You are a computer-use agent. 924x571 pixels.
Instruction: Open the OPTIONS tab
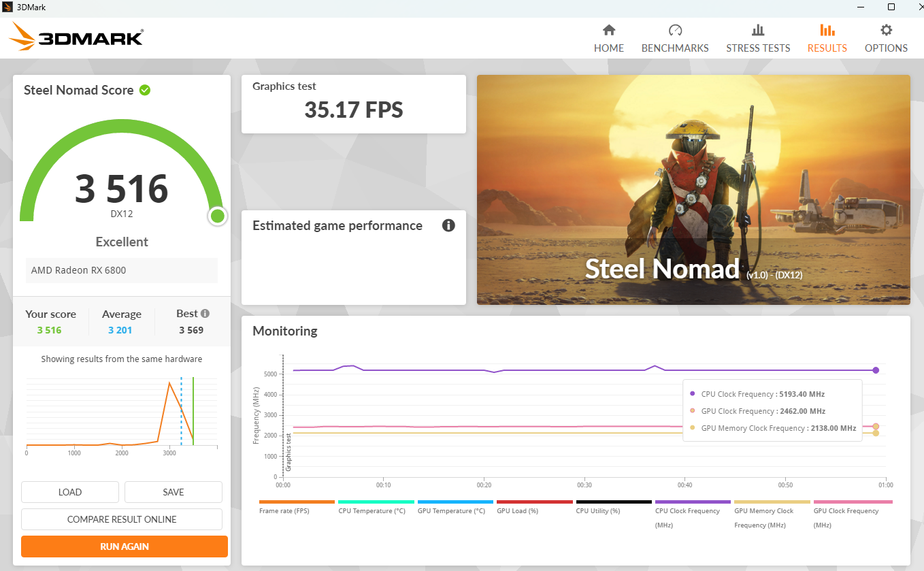pos(886,39)
